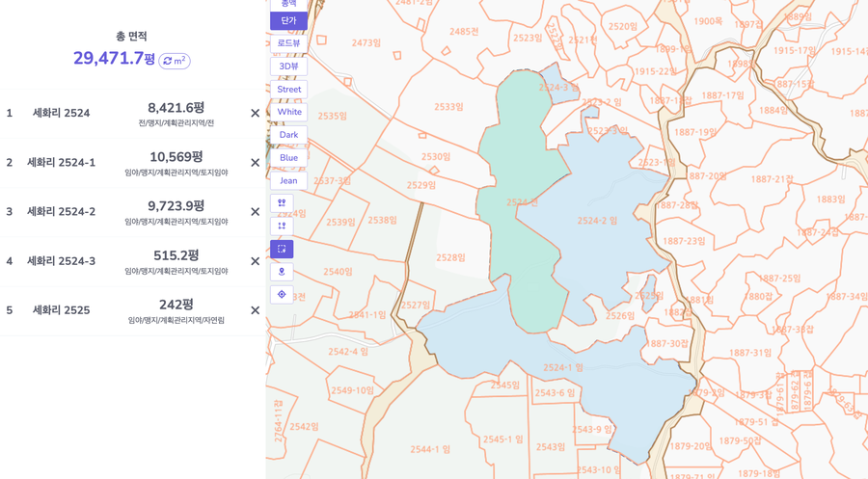Remove 세화리 2524 from the list
868x479 pixels.
pos(255,113)
